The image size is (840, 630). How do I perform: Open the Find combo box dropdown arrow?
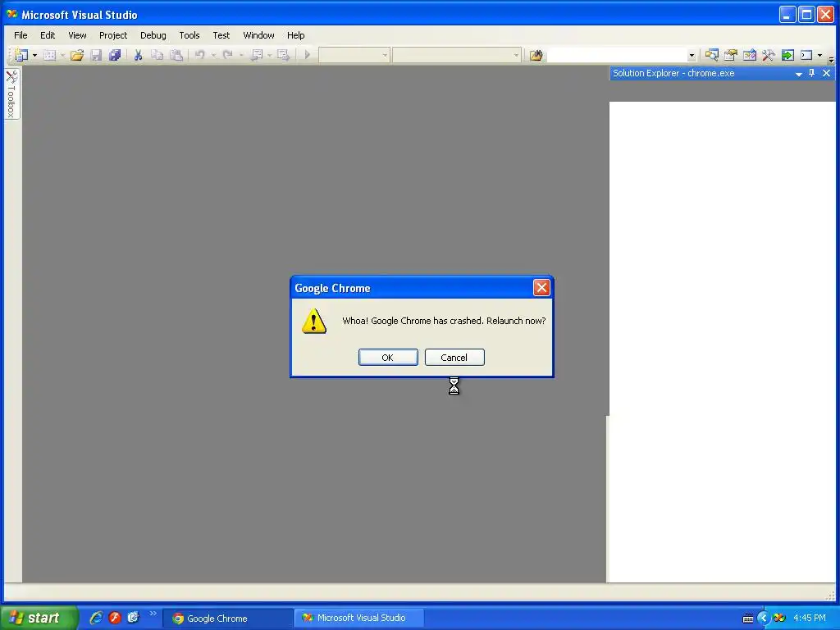(692, 55)
